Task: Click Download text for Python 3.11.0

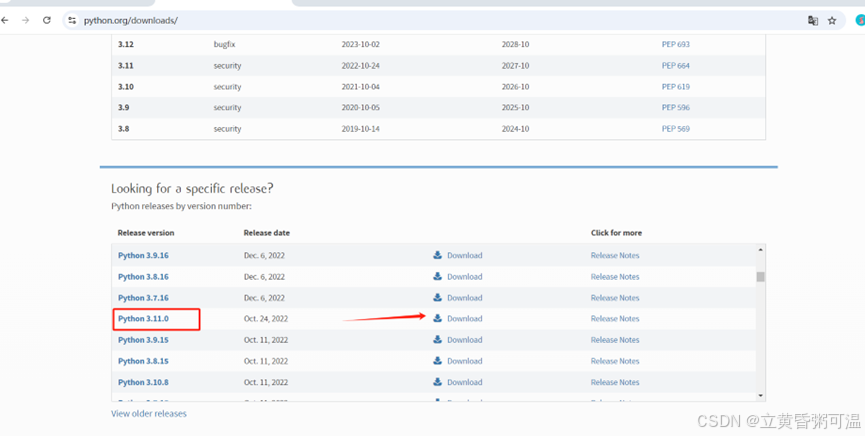Action: pos(464,318)
